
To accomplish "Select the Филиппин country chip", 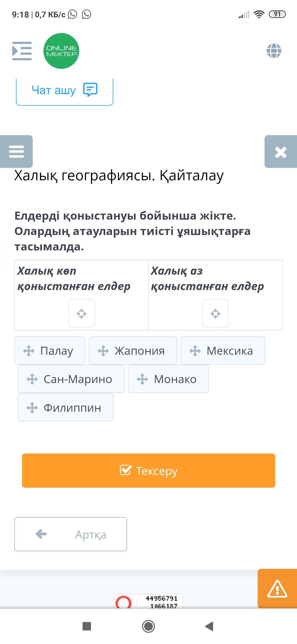I will click(x=65, y=407).
